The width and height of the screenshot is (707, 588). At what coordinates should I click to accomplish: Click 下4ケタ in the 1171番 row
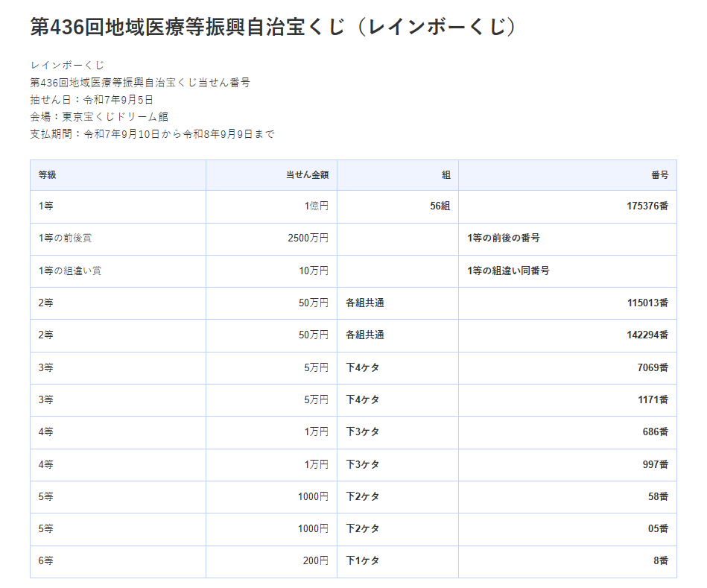pos(363,399)
